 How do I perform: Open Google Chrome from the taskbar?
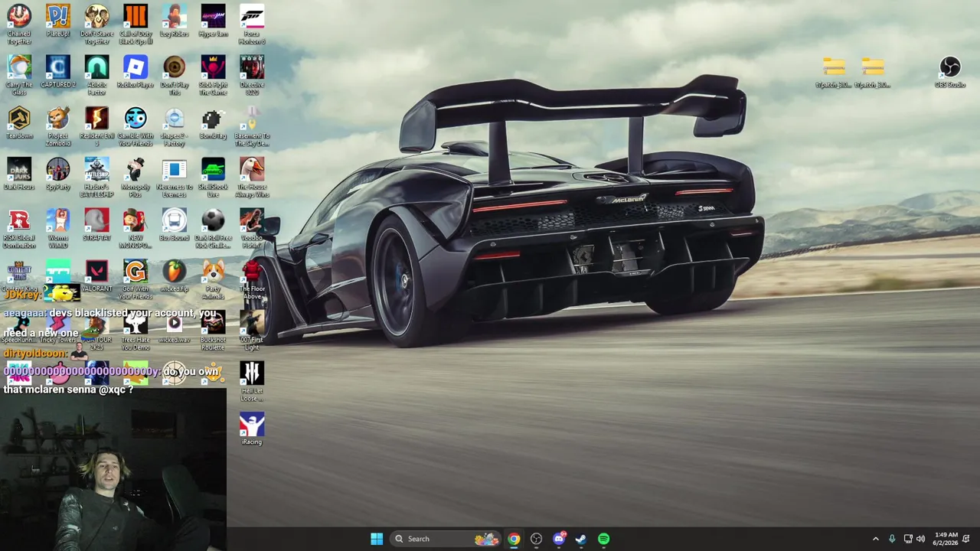point(514,539)
